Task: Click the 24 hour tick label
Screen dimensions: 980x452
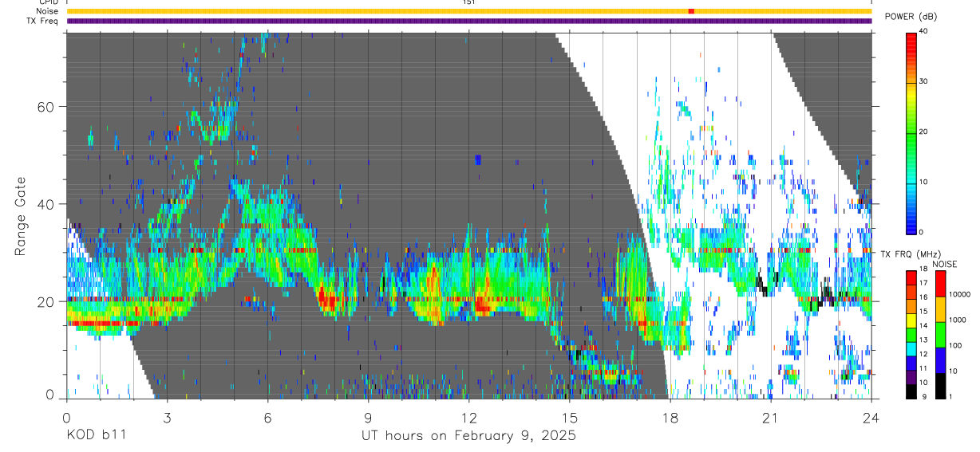Action: 871,417
